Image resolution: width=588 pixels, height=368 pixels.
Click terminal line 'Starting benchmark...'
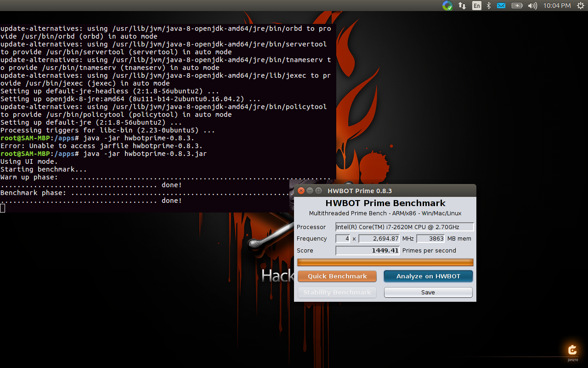point(44,169)
